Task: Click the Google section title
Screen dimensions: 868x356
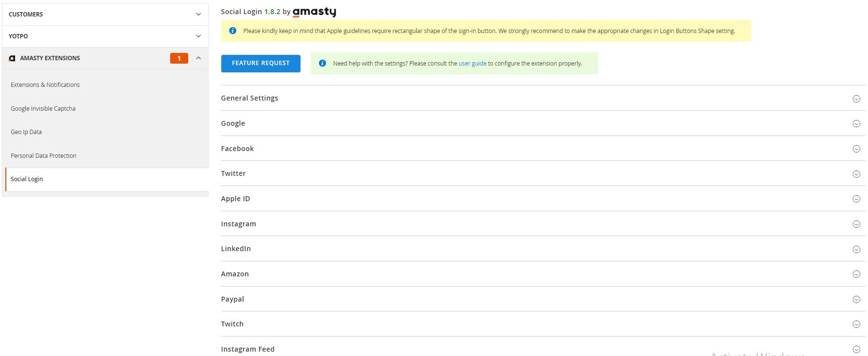Action: point(233,123)
